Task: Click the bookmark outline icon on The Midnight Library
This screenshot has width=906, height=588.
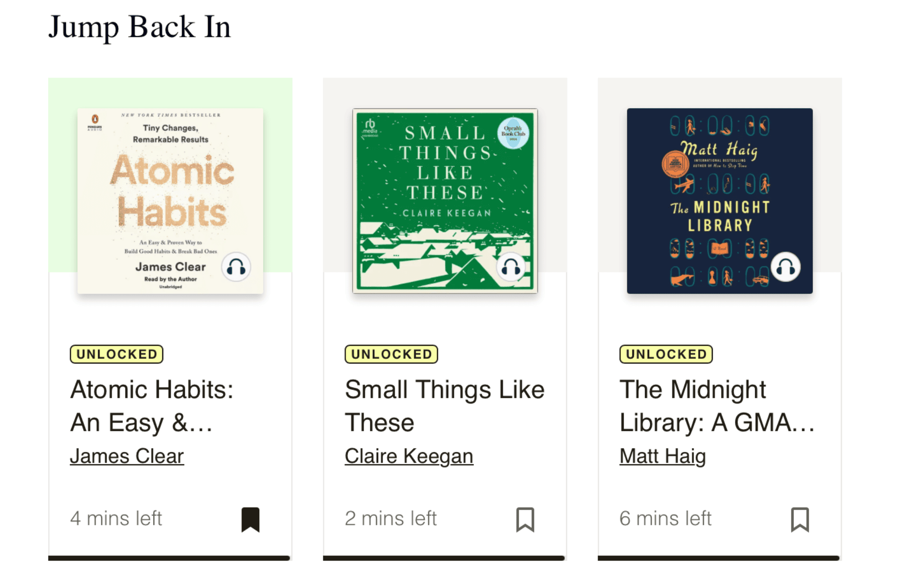Action: coord(800,521)
